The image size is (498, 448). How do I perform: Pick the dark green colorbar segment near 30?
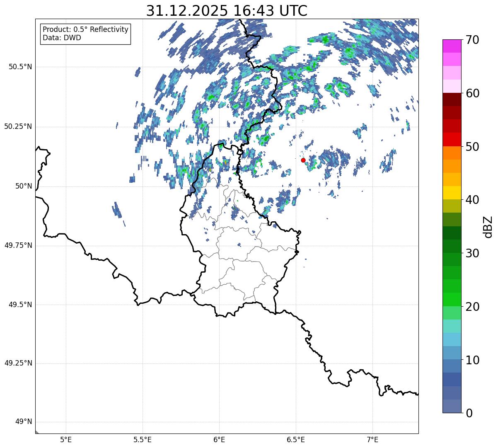tap(452, 246)
